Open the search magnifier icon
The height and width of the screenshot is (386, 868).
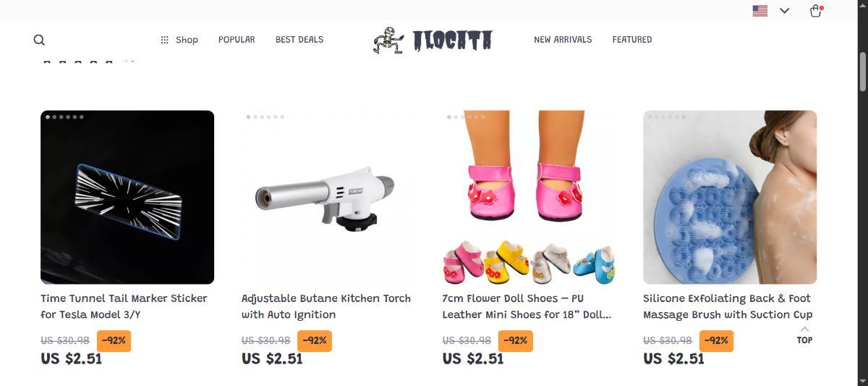pyautogui.click(x=39, y=40)
